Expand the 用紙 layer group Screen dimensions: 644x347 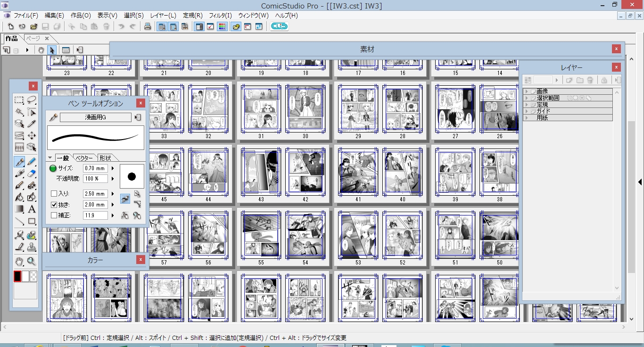click(526, 118)
